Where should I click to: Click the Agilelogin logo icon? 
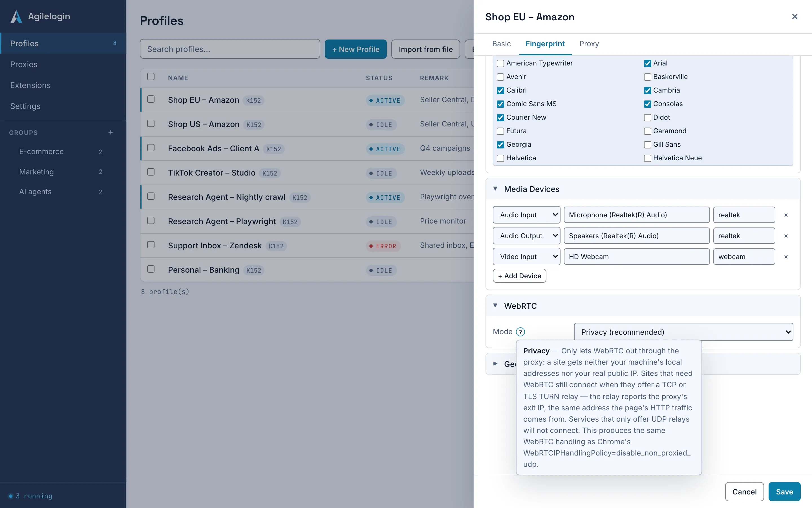(x=16, y=16)
